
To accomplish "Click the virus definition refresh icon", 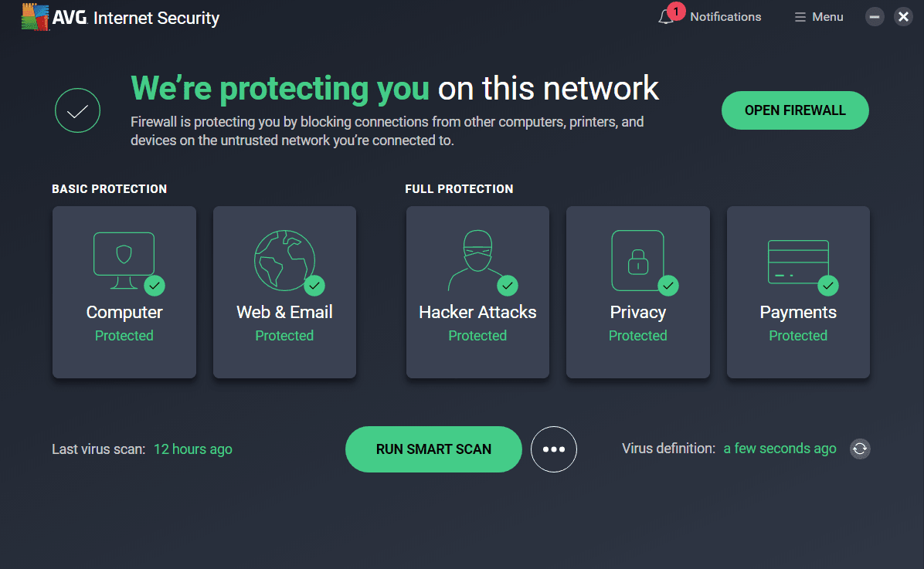I will [x=860, y=449].
